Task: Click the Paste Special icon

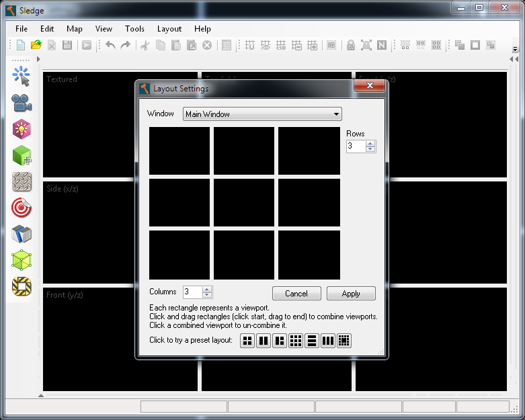Action: [x=192, y=45]
